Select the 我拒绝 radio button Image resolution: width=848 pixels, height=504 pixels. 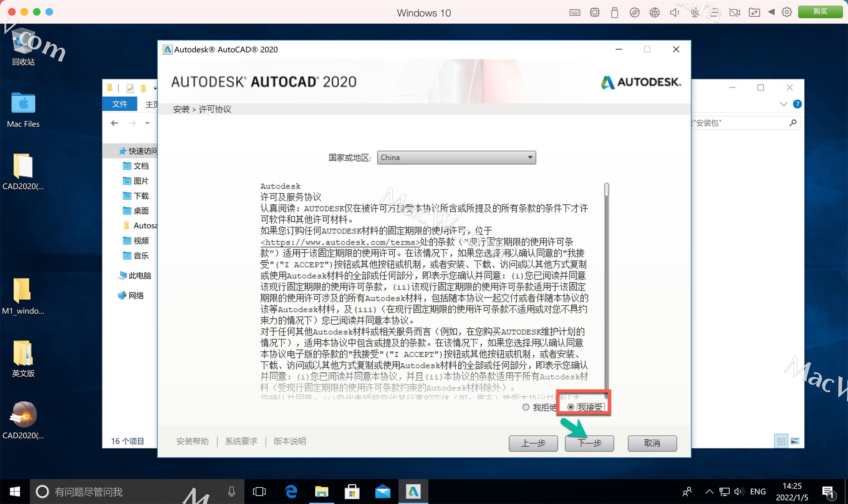526,407
